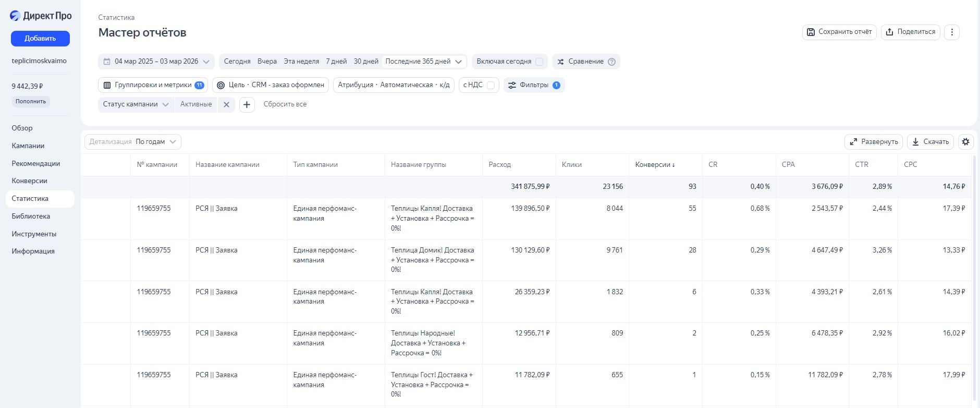980x408 pixels.
Task: Open Группировки и метрики settings
Action: [x=153, y=85]
